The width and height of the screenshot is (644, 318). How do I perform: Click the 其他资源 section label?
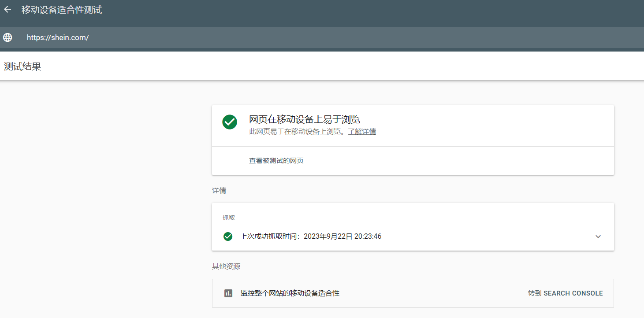click(x=226, y=266)
